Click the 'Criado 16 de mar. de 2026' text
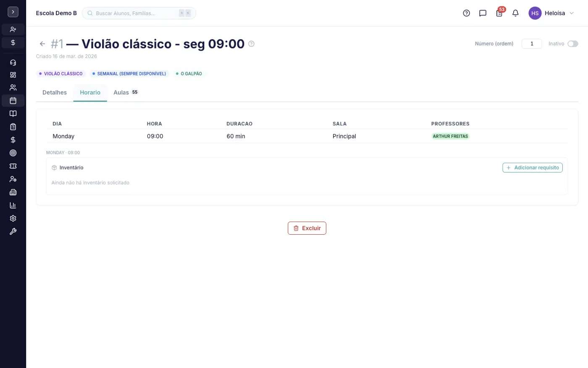The image size is (588, 368). pos(66,56)
